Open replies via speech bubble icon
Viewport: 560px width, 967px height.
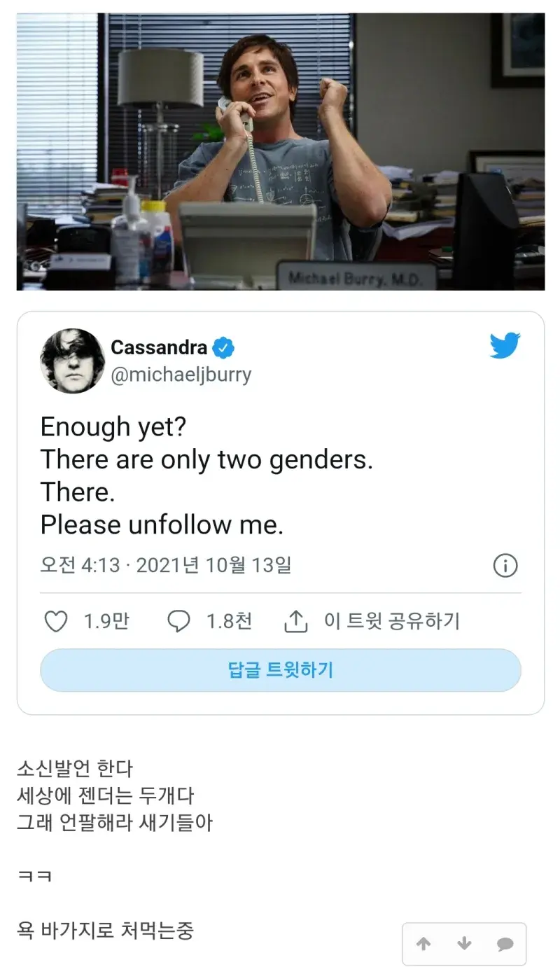click(x=179, y=621)
